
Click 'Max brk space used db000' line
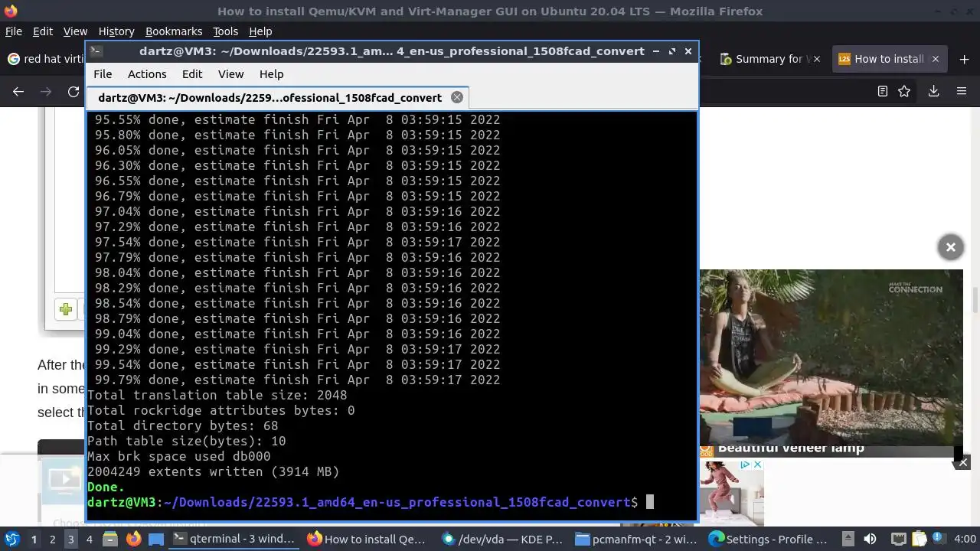pos(178,456)
